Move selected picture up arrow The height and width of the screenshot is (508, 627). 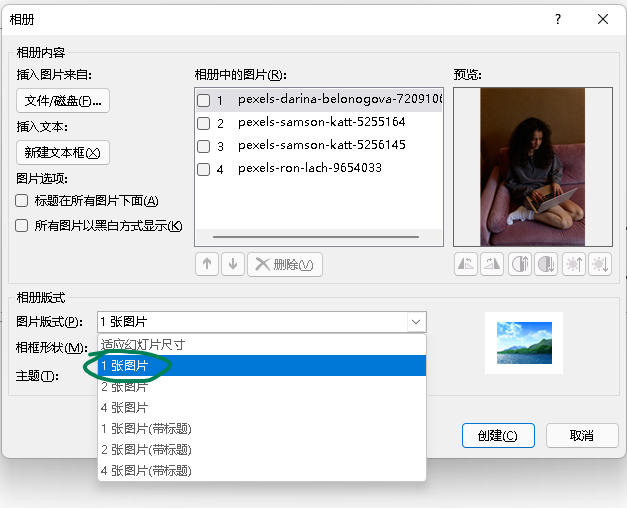(207, 264)
